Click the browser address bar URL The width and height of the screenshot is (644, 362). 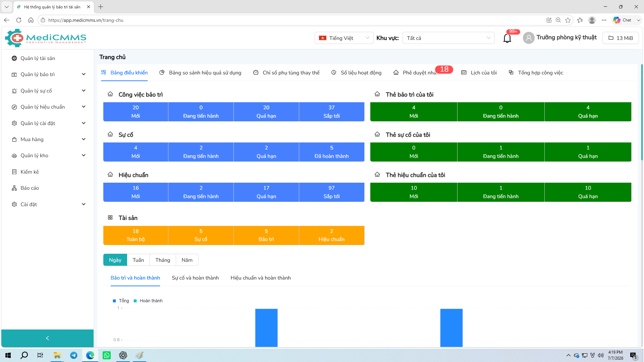86,20
